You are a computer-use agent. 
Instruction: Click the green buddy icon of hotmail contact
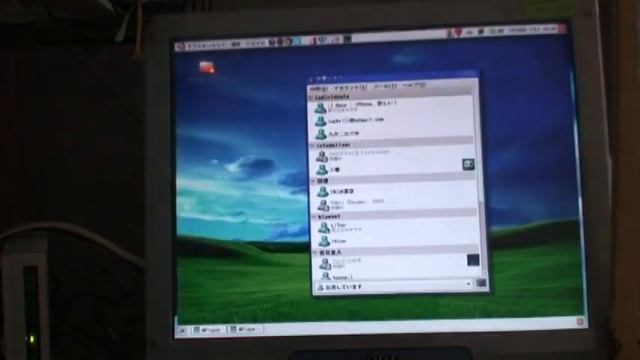coord(321,121)
